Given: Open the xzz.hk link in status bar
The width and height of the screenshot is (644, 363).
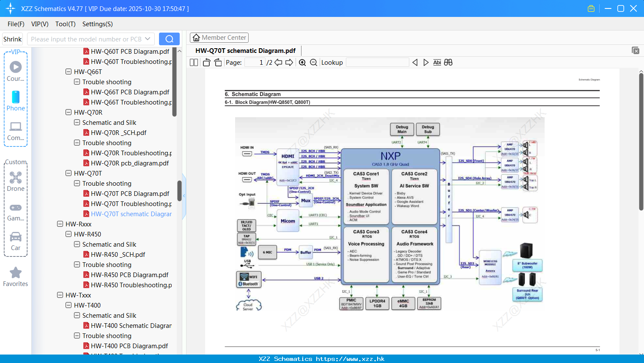Looking at the screenshot, I should pyautogui.click(x=350, y=359).
